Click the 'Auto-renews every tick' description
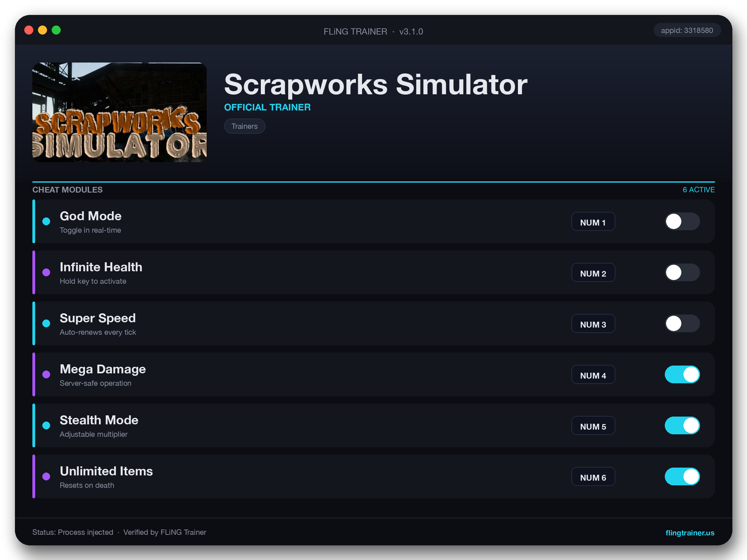The image size is (747, 560). tap(98, 332)
